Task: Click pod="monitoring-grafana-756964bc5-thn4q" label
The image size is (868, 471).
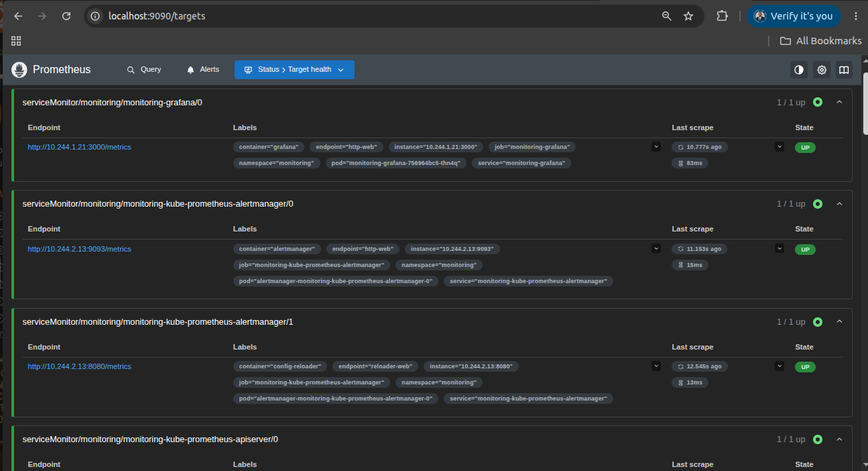Action: click(x=396, y=163)
